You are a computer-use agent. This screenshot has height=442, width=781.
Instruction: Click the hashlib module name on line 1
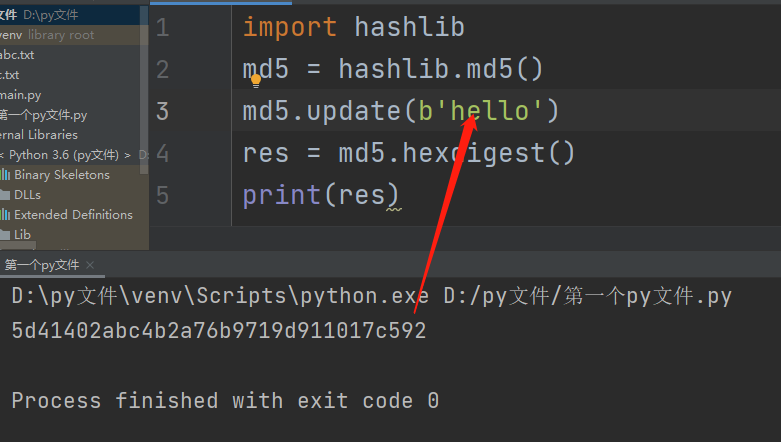tap(409, 27)
